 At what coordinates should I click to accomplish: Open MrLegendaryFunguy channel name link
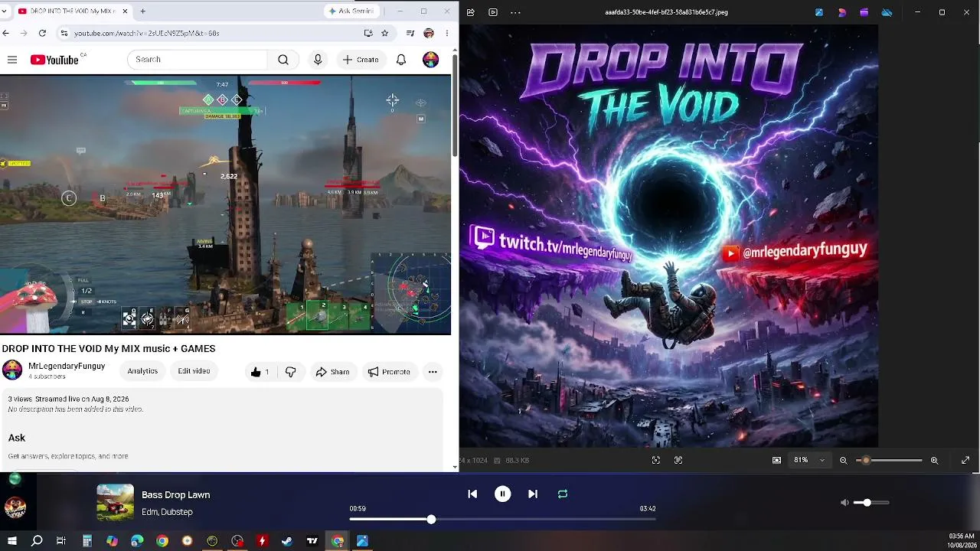coord(67,367)
